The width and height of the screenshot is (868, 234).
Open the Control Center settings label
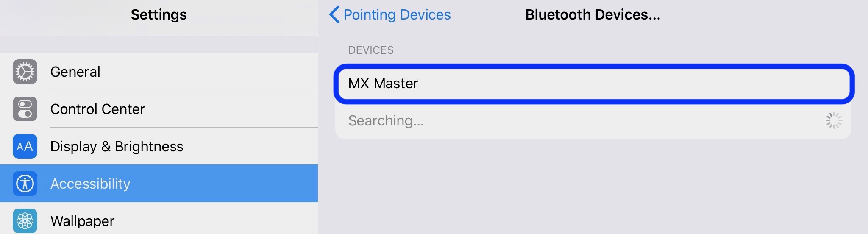click(x=97, y=109)
